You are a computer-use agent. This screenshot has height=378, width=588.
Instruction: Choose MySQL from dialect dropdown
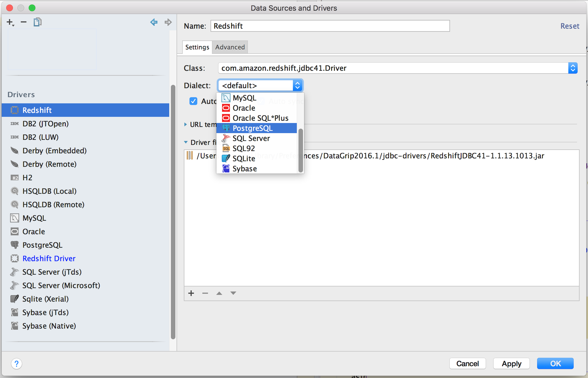[257, 98]
